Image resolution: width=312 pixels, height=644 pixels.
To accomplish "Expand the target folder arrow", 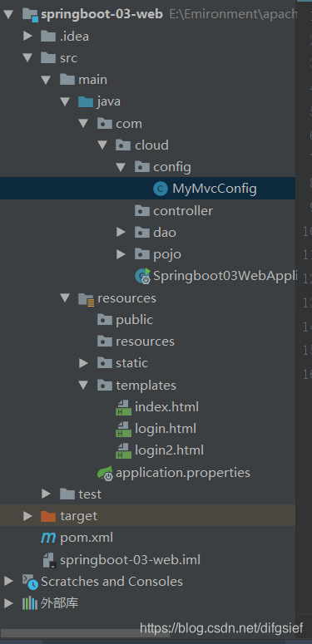I will point(27,516).
